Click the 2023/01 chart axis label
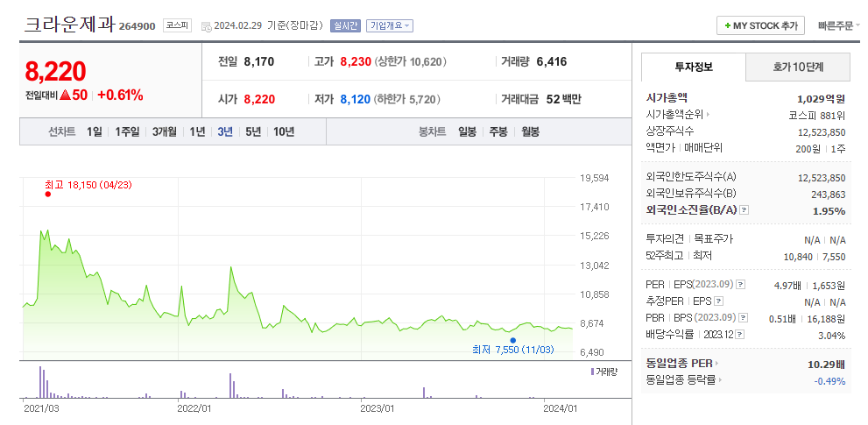 (377, 408)
